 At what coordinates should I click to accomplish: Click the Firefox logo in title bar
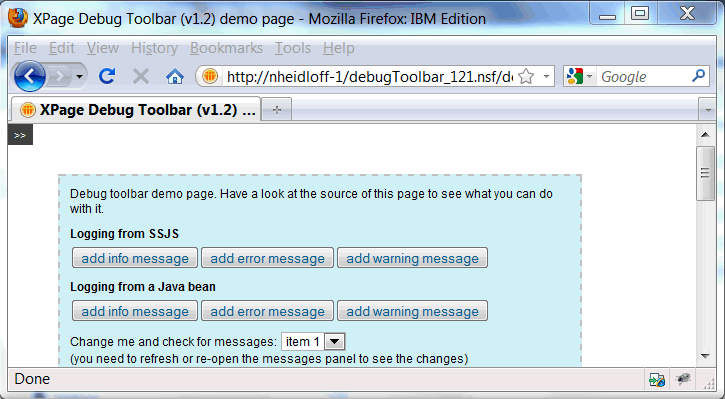(x=18, y=18)
